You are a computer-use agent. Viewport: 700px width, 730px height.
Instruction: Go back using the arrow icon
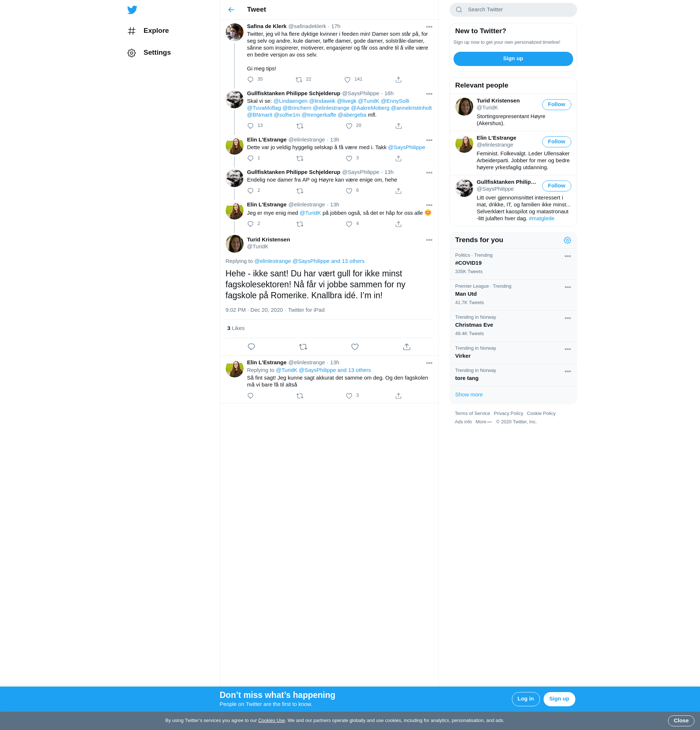(231, 10)
